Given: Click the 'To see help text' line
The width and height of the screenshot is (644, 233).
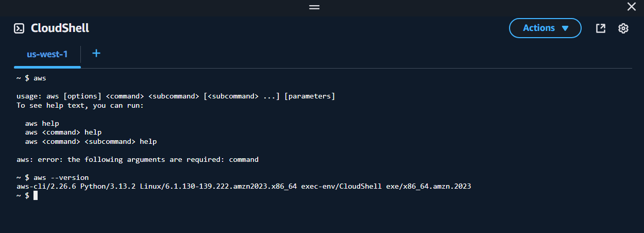Looking at the screenshot, I should pyautogui.click(x=80, y=105).
